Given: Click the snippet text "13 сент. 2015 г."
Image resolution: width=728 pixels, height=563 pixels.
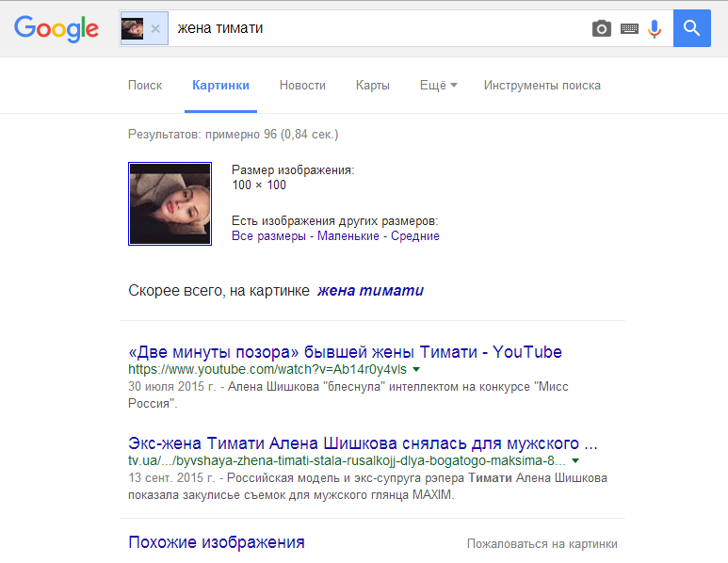Looking at the screenshot, I should (x=171, y=477).
